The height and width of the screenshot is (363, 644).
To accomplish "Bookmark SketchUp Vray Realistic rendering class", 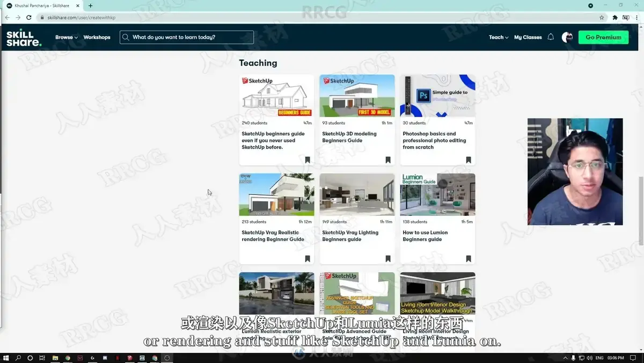I will pos(308,259).
